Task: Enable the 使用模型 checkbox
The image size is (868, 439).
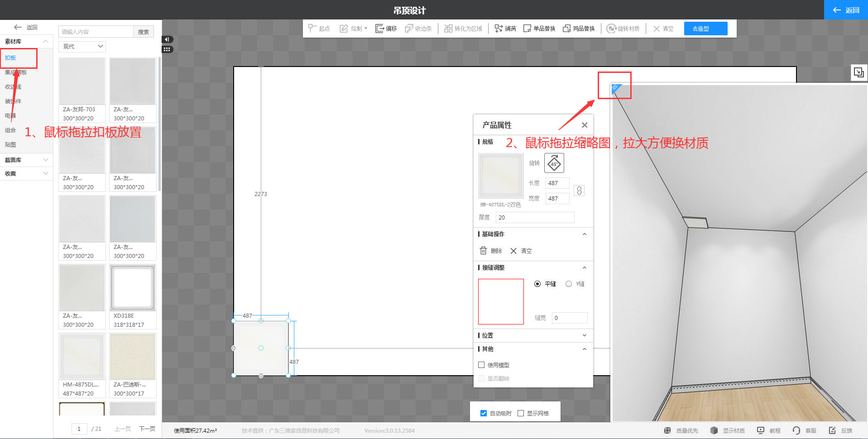Action: click(482, 365)
